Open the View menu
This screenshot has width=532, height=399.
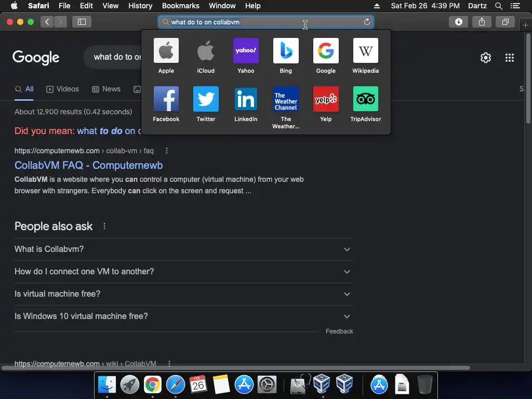pos(111,6)
